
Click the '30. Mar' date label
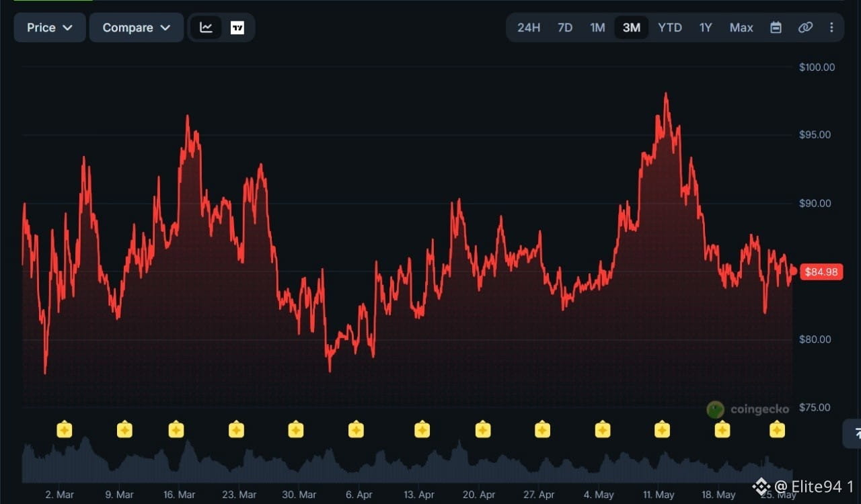tap(299, 495)
